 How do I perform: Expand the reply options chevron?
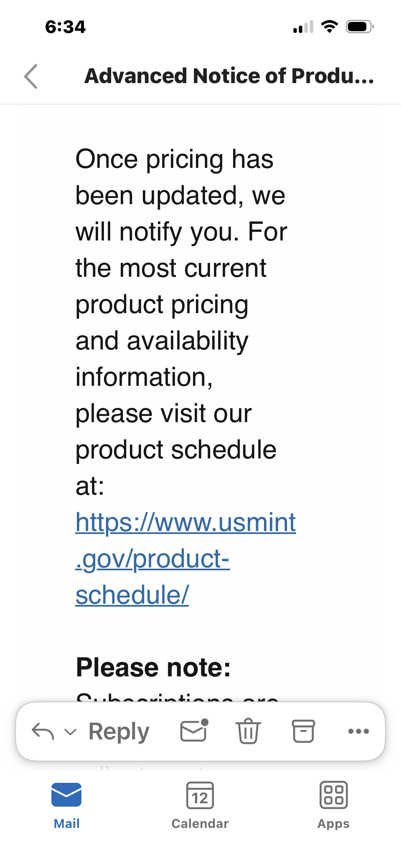[70, 731]
